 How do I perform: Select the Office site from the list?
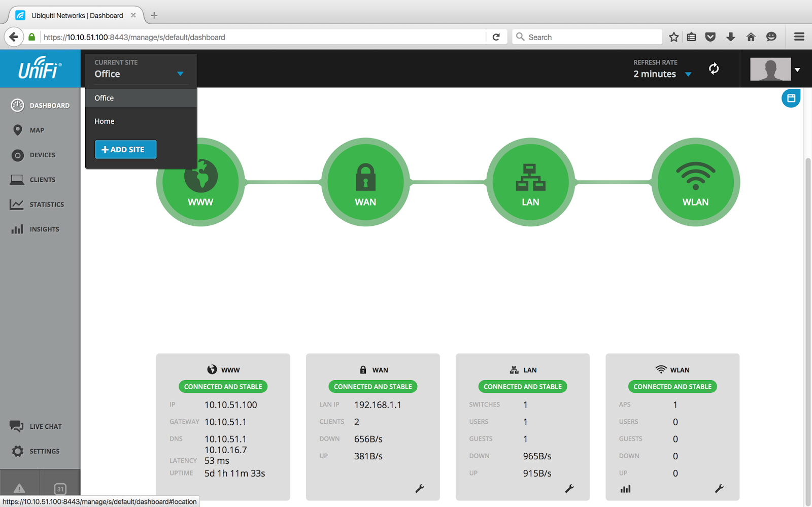(141, 98)
